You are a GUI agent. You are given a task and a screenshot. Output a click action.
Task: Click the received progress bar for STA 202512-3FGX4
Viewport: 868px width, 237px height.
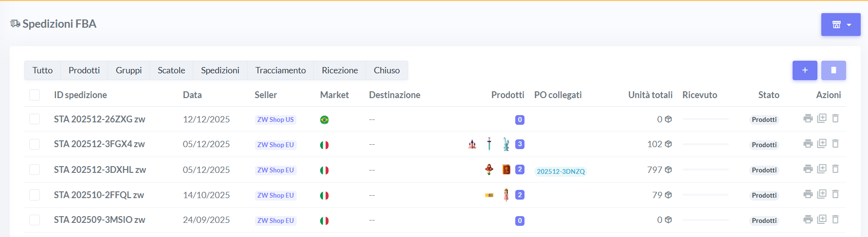[705, 144]
